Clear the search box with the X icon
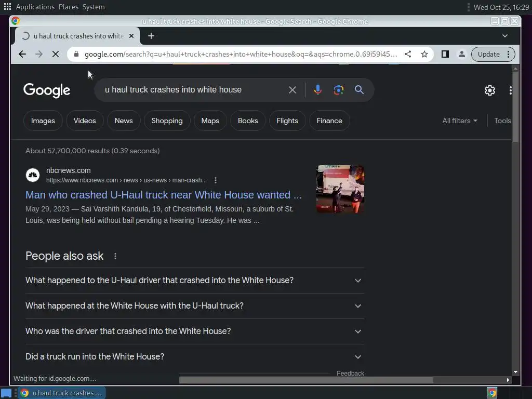This screenshot has width=532, height=399. [292, 90]
